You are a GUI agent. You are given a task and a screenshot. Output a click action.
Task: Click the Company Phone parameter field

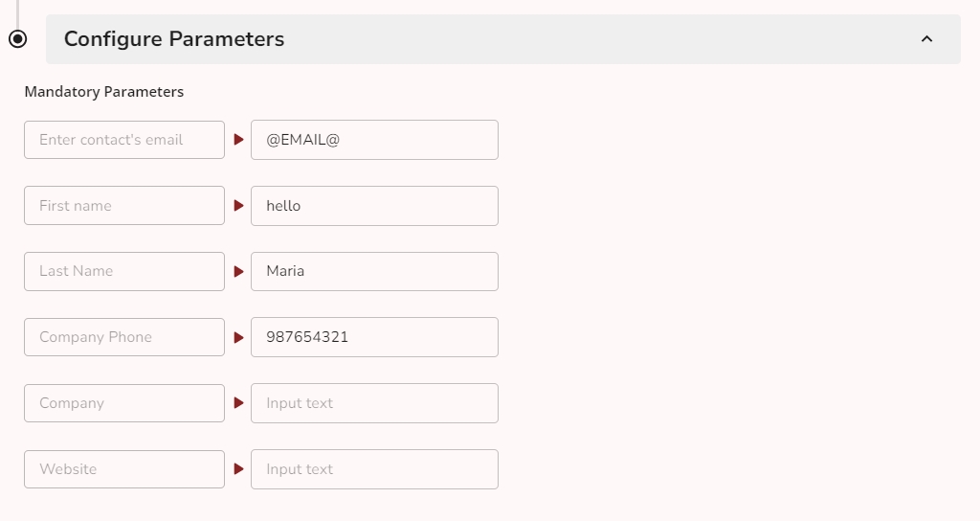124,337
